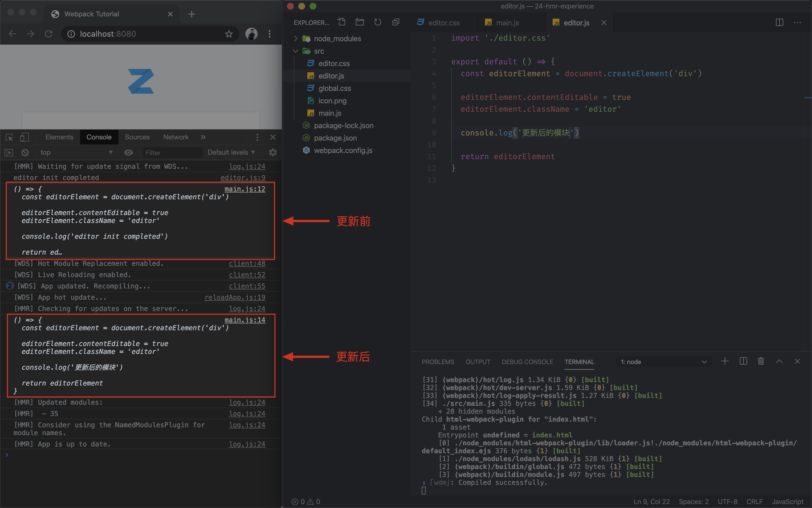Open Chrome profile avatar
This screenshot has width=812, height=508.
click(x=251, y=34)
